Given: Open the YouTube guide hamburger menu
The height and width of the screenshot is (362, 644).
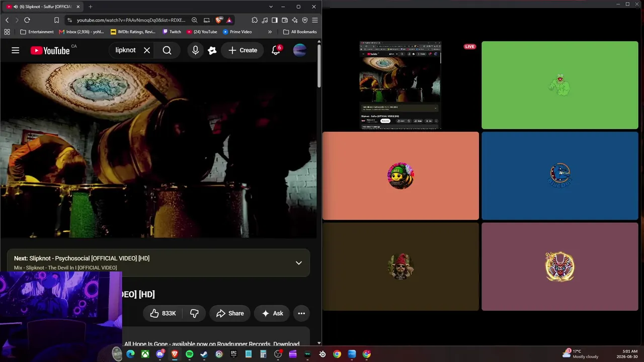Looking at the screenshot, I should point(16,50).
